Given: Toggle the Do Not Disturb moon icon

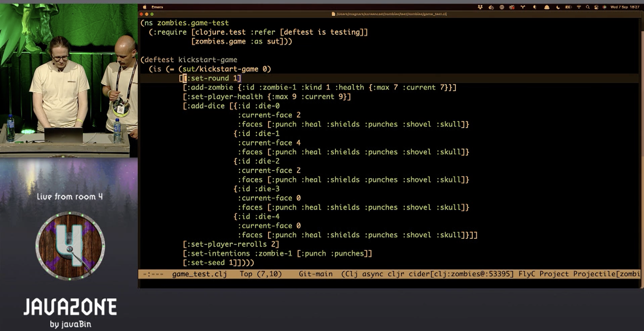Looking at the screenshot, I should 558,7.
